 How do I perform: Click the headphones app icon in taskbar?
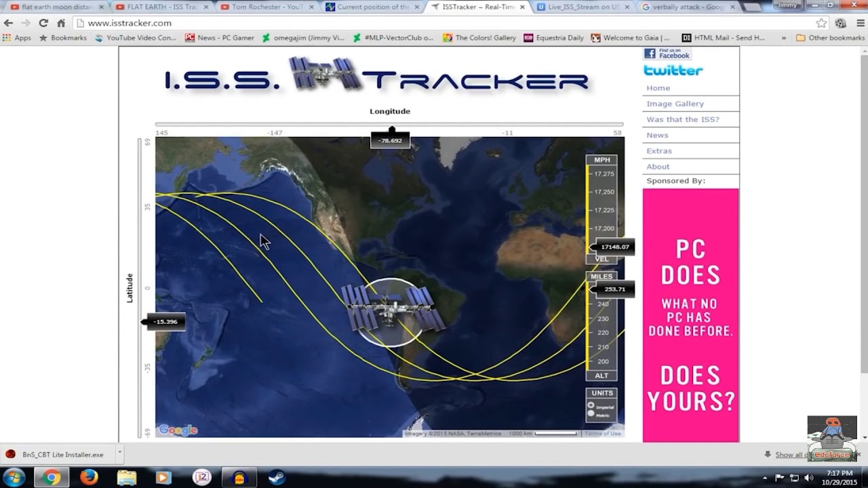(239, 477)
